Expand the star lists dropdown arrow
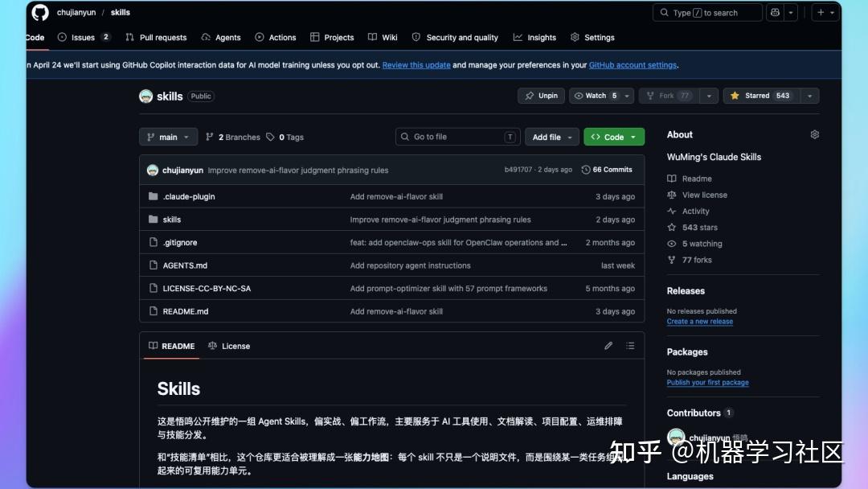This screenshot has width=868, height=489. point(810,96)
